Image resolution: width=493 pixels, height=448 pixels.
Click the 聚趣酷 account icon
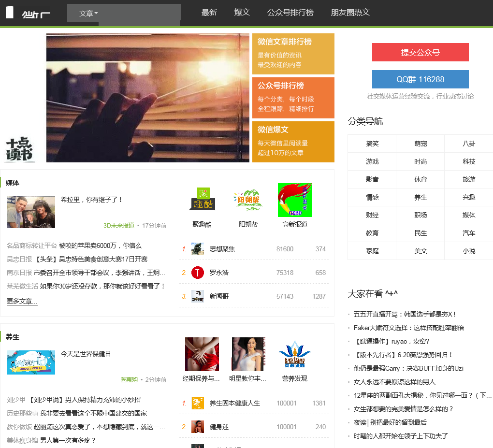202,200
